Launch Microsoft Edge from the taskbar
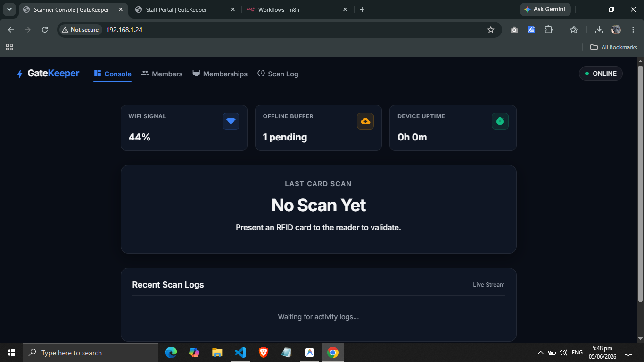This screenshot has width=644, height=362. coord(171,353)
